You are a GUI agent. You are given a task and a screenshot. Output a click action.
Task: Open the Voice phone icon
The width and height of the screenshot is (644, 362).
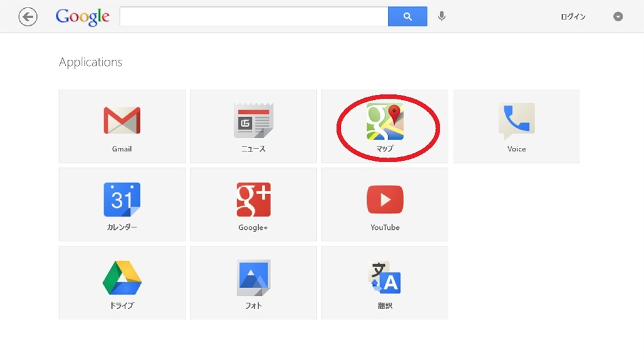pyautogui.click(x=516, y=121)
